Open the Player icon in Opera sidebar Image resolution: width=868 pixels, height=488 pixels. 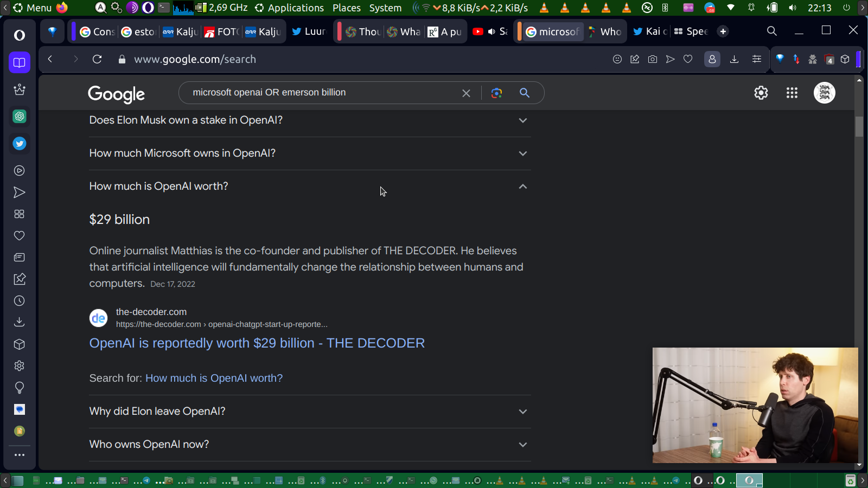coord(20,171)
